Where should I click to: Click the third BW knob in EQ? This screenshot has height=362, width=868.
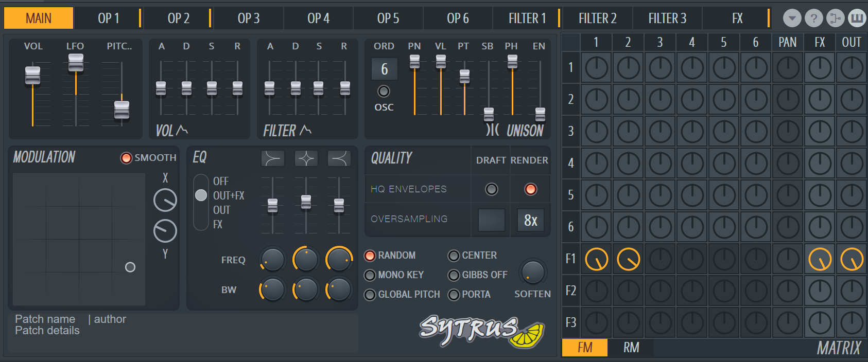[339, 289]
